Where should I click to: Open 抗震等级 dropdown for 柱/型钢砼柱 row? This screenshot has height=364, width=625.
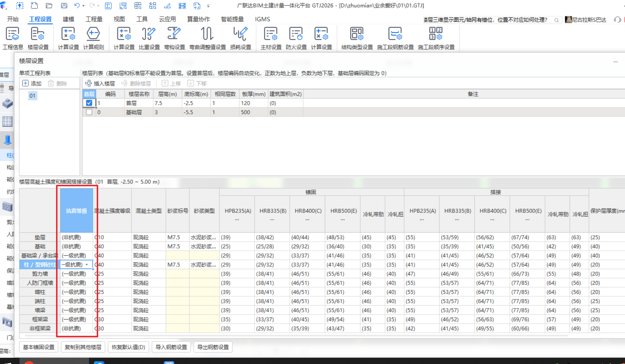tap(87, 265)
